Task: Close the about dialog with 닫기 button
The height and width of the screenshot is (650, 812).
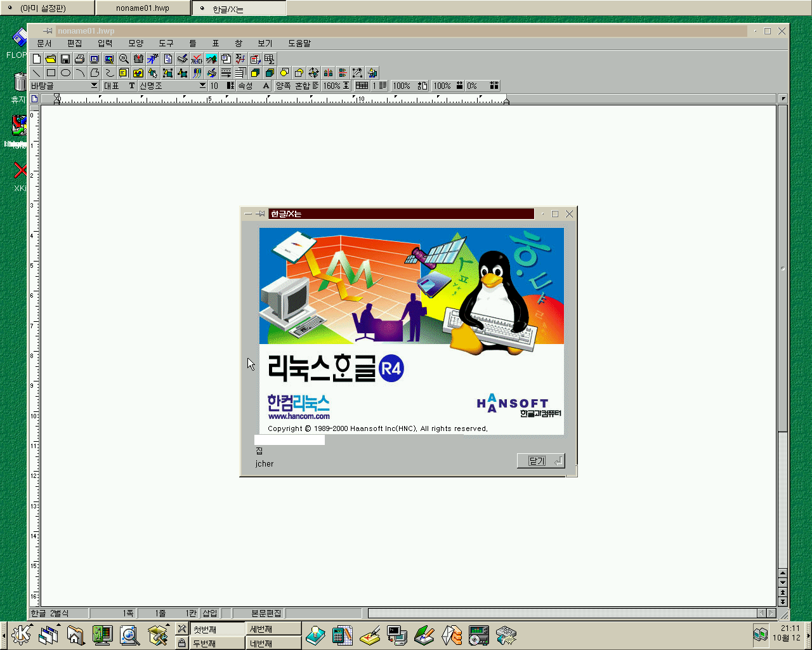Action: 540,461
